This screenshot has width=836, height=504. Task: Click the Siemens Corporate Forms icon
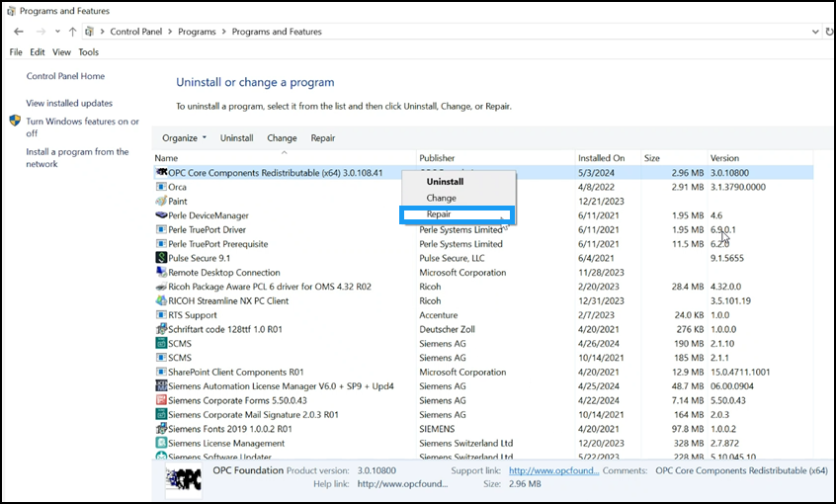click(161, 400)
